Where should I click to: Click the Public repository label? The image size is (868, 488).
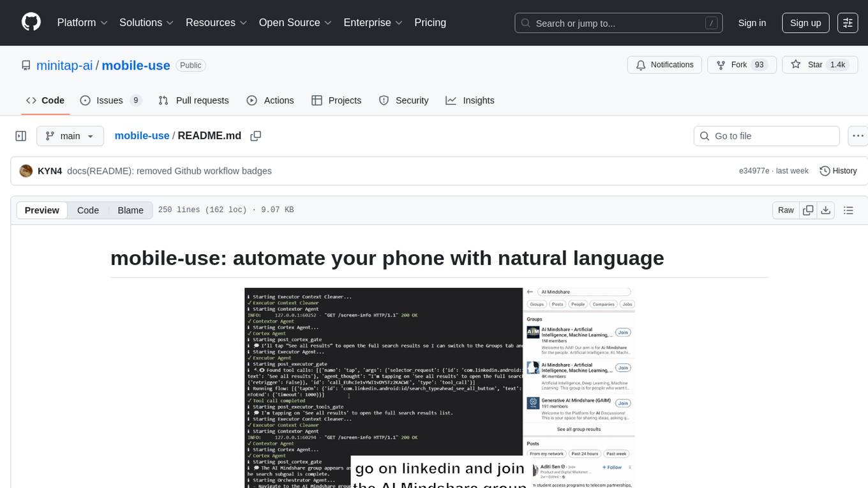click(x=190, y=65)
